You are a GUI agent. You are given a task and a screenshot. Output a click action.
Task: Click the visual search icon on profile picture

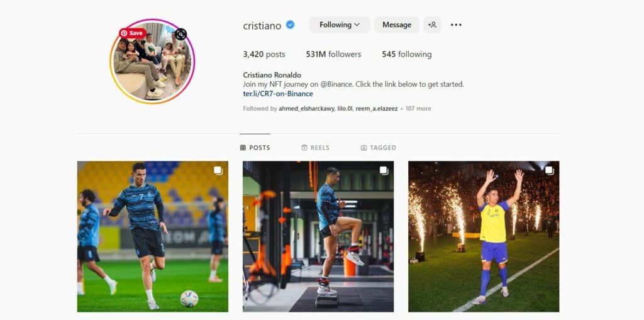point(180,34)
